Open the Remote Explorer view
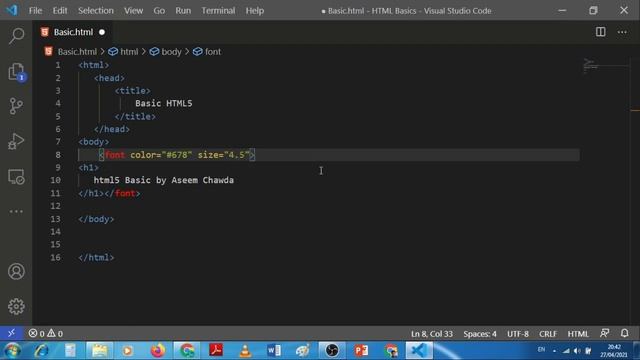Screen dimensions: 640x360 pyautogui.click(x=16, y=177)
